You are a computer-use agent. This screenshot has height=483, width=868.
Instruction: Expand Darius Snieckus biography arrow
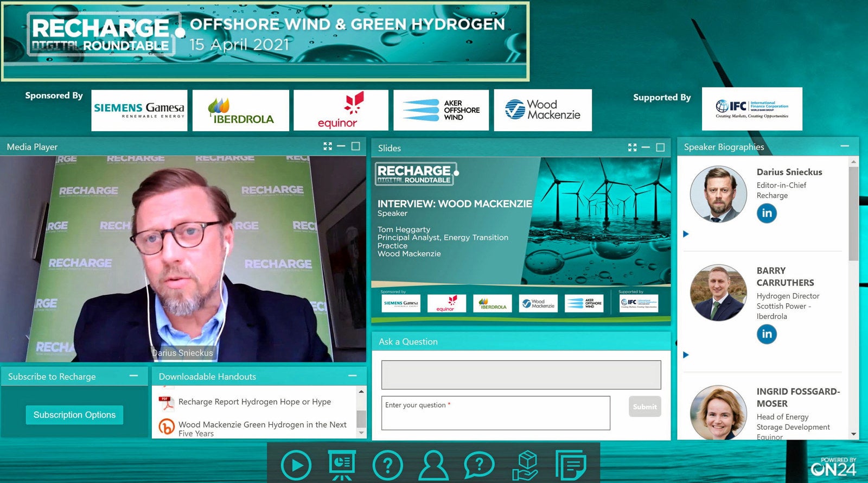click(x=686, y=234)
